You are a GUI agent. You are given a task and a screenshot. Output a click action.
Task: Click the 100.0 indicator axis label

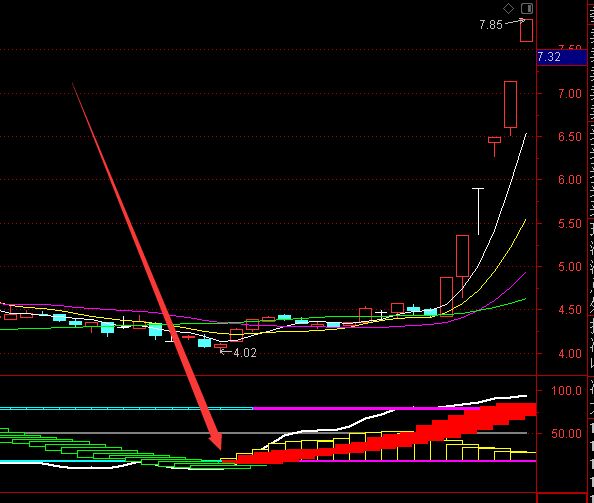(x=566, y=390)
